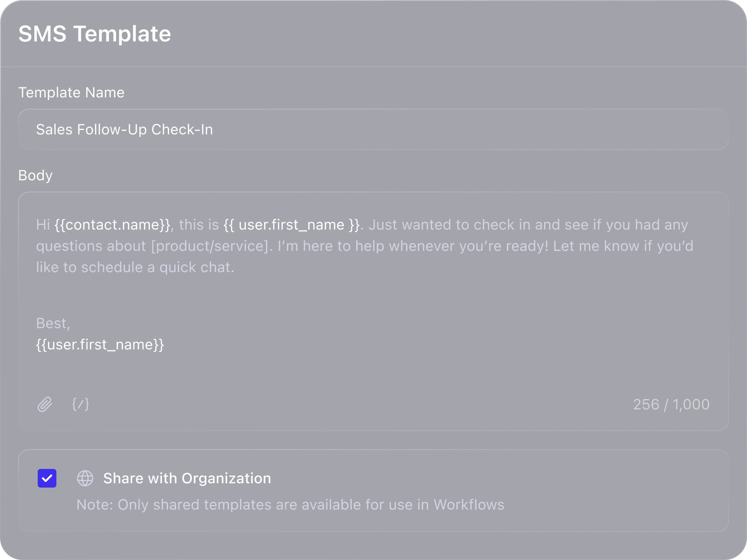
Task: Select the {{contact.name}} variable in the body
Action: 112,225
